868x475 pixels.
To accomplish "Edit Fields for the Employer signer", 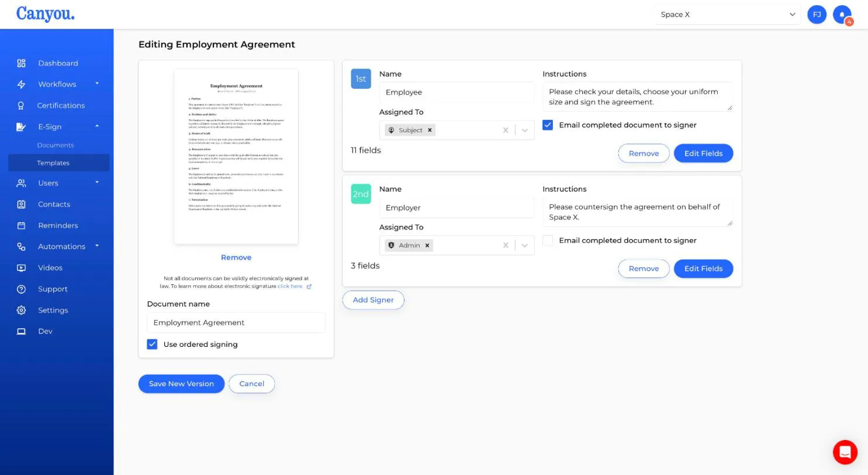I will click(703, 269).
